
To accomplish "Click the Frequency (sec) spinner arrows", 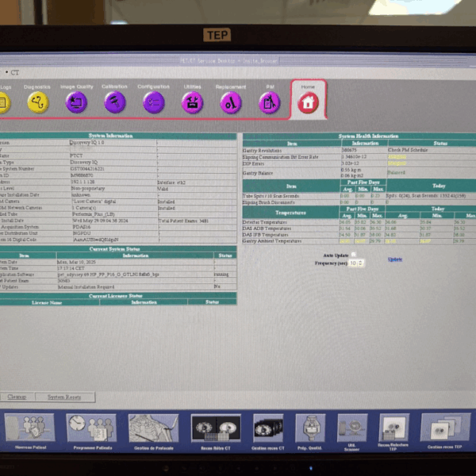I will pos(360,263).
